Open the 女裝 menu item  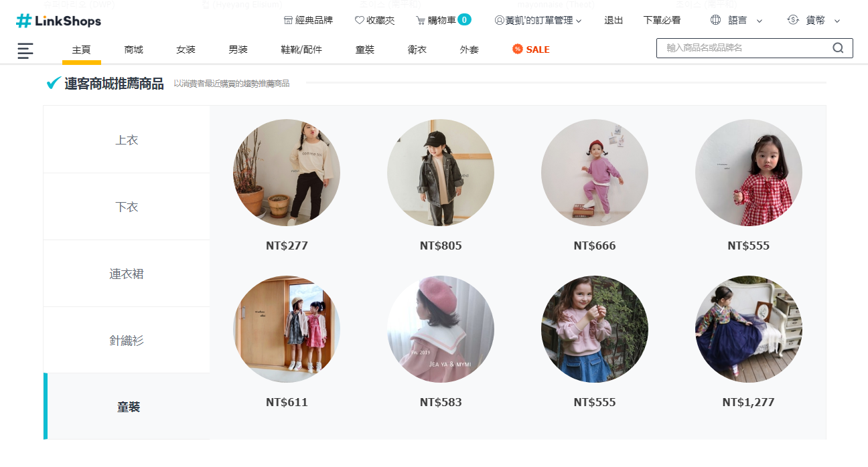(x=186, y=50)
